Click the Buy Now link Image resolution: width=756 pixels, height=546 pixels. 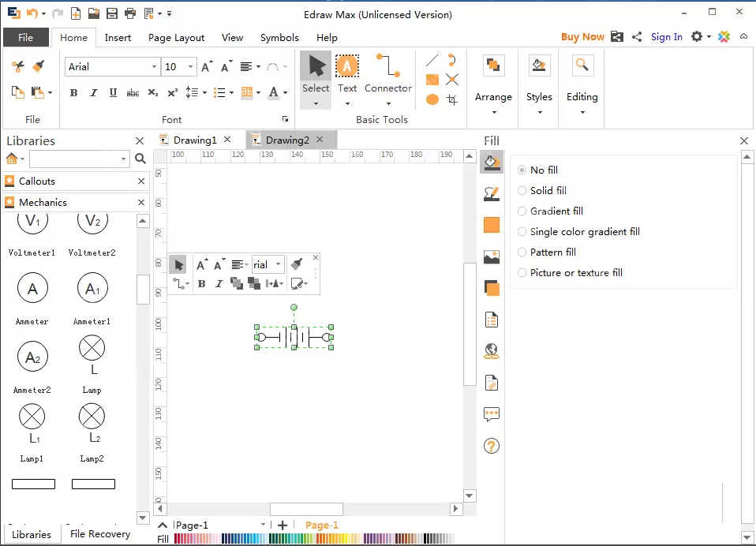click(582, 36)
